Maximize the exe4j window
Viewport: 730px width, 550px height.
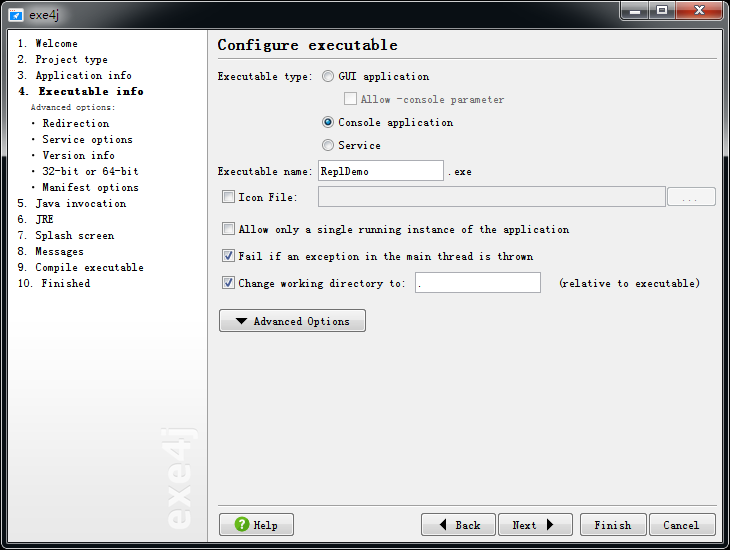662,11
